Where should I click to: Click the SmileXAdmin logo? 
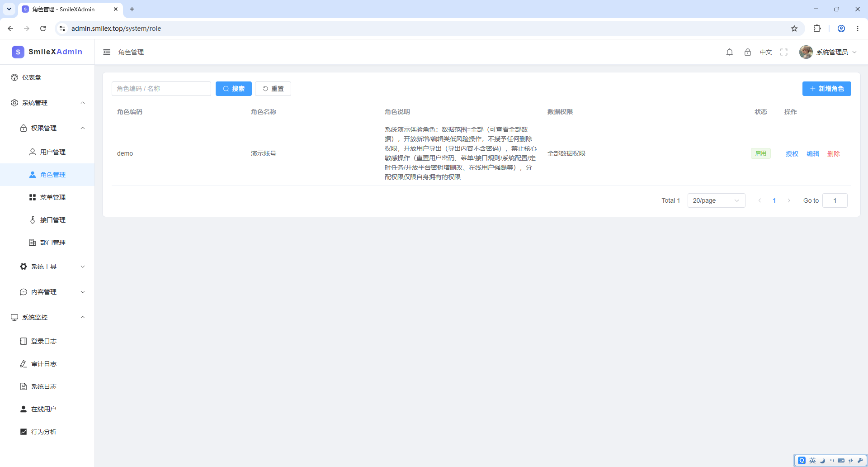47,52
